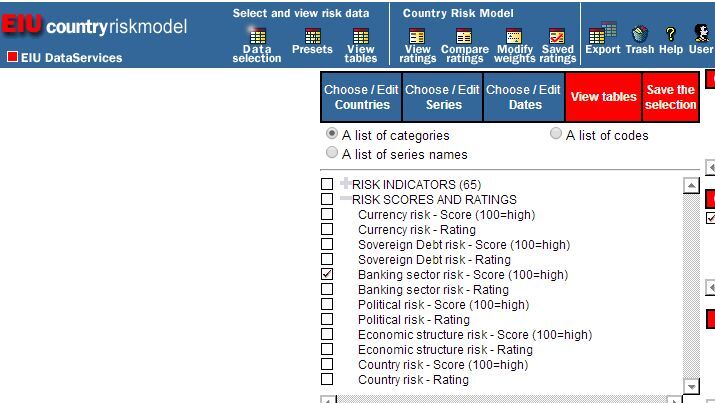
Task: Click the red EIU DataServices square icon
Action: pos(12,57)
